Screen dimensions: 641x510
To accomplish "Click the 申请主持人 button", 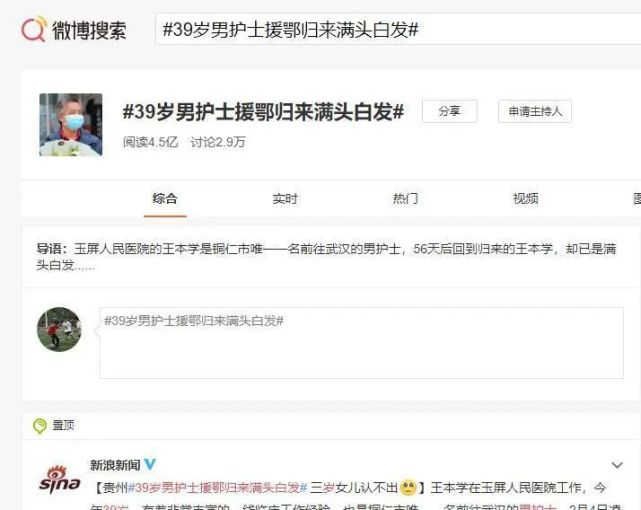I will coord(535,111).
